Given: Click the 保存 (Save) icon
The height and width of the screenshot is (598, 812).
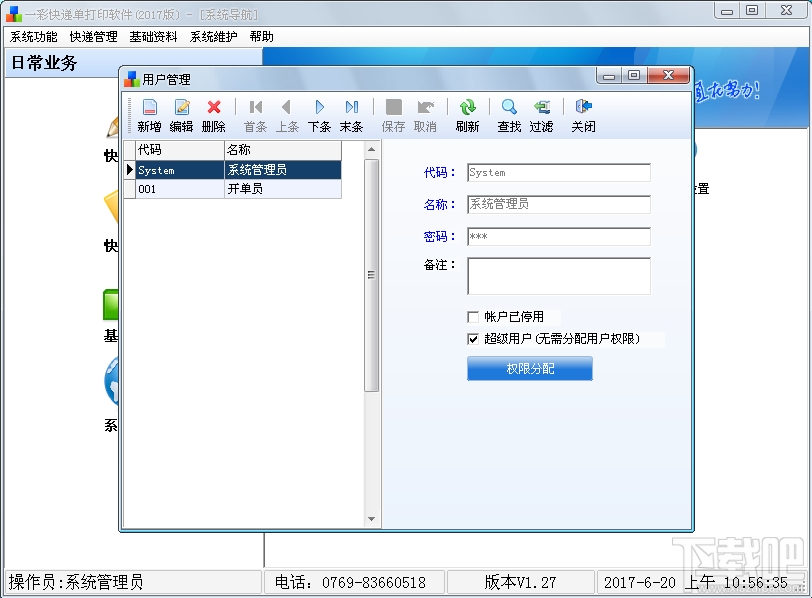Looking at the screenshot, I should click(393, 115).
